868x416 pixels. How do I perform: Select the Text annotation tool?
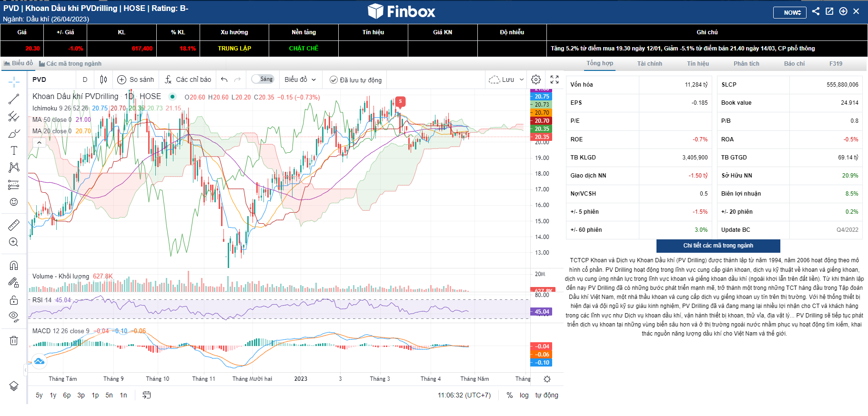(x=14, y=150)
